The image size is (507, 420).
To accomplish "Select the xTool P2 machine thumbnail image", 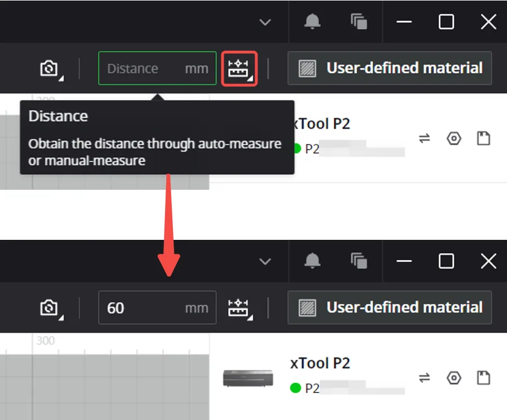I will tap(248, 378).
